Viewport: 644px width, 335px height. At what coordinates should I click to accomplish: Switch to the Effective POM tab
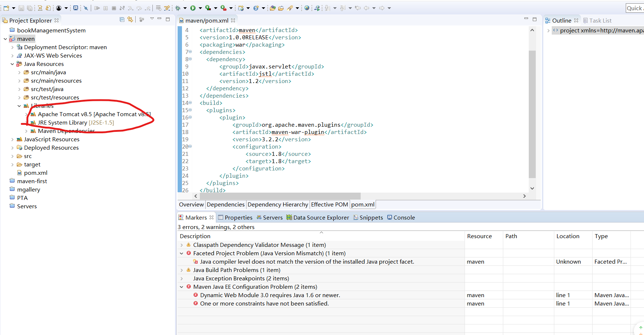330,205
